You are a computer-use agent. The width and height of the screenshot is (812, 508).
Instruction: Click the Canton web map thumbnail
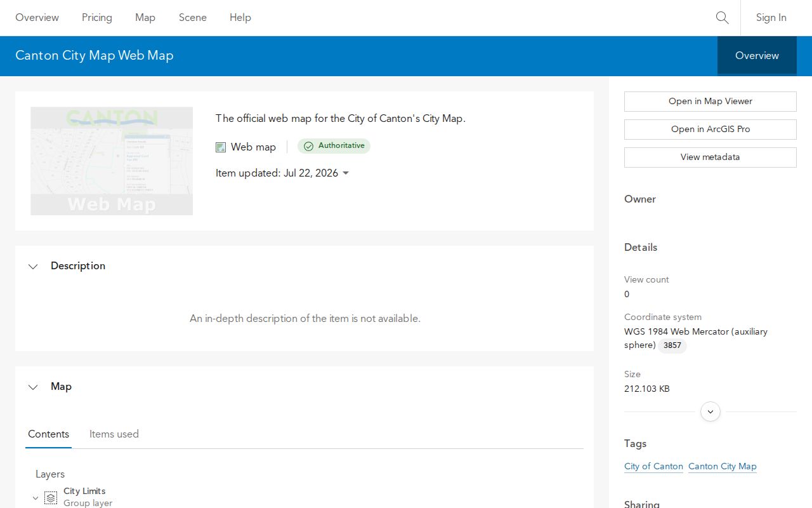pyautogui.click(x=112, y=161)
